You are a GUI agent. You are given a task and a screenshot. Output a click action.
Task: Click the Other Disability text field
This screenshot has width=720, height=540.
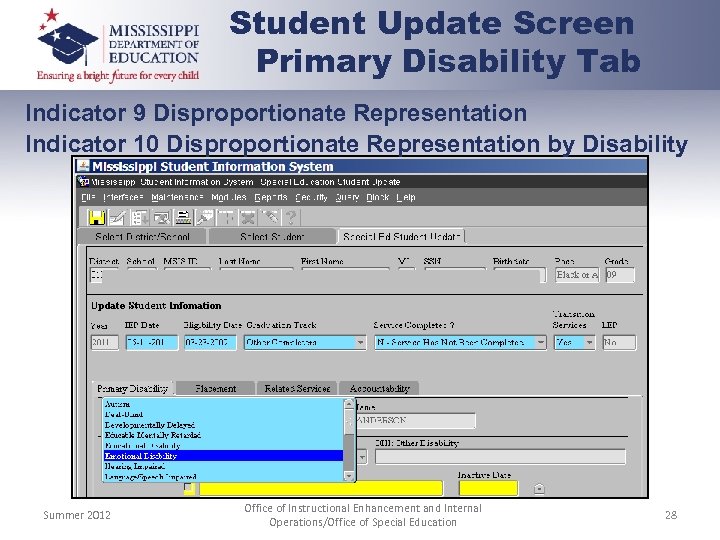(500, 457)
